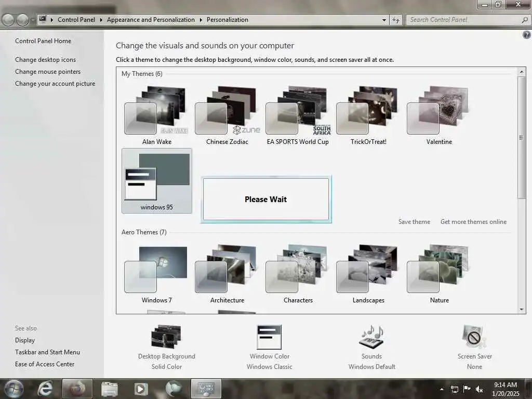532x399 pixels.
Task: Click Save theme link
Action: click(x=414, y=221)
